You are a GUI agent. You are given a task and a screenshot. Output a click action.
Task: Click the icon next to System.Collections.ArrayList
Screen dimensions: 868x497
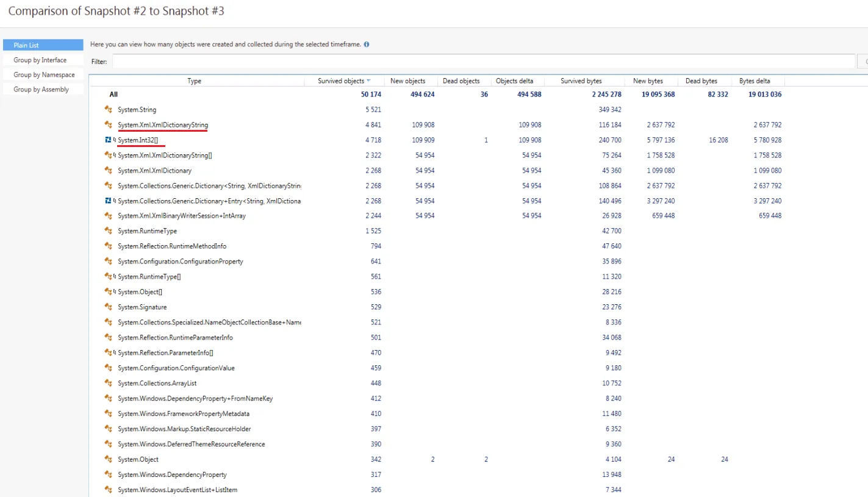click(x=109, y=384)
